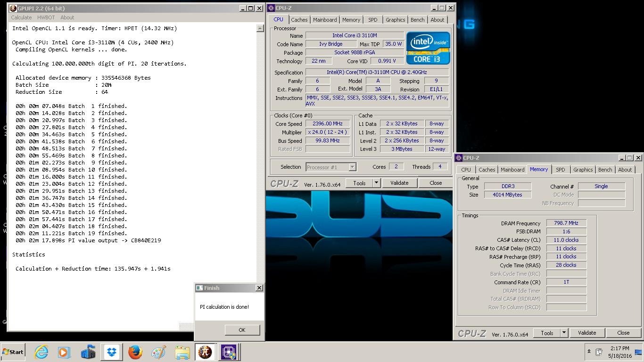Viewport: 644px width, 362px height.
Task: Click Close button in top CPU-Z window
Action: pyautogui.click(x=436, y=183)
